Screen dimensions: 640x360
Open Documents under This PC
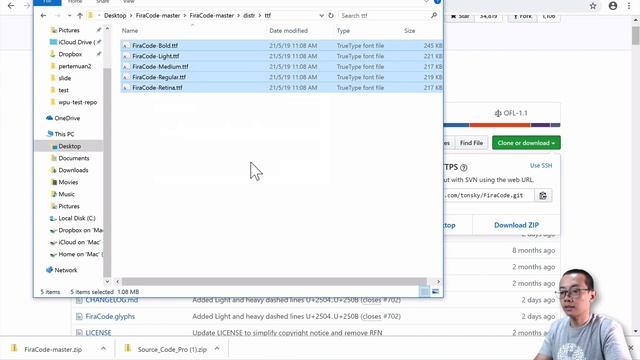[x=73, y=158]
